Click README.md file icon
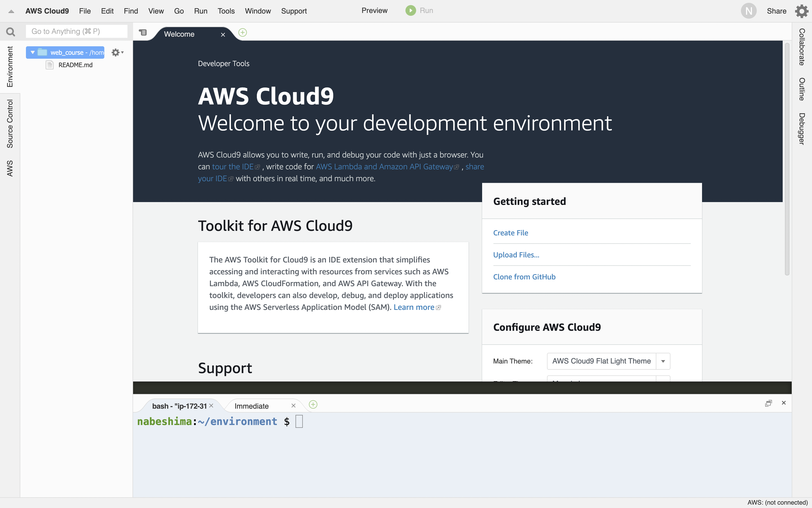Viewport: 812px width, 508px height. coord(50,65)
